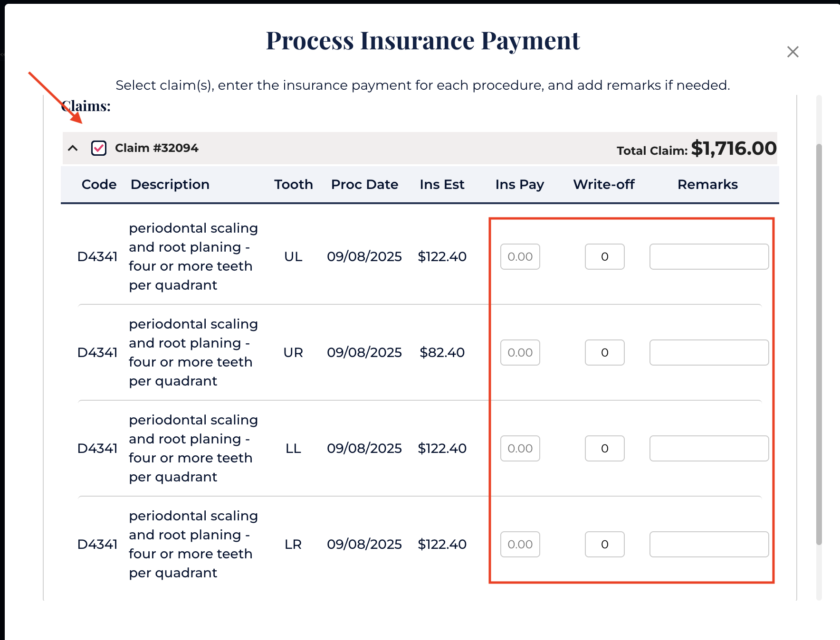Uncheck the Claim #32094 checkbox

(x=99, y=148)
